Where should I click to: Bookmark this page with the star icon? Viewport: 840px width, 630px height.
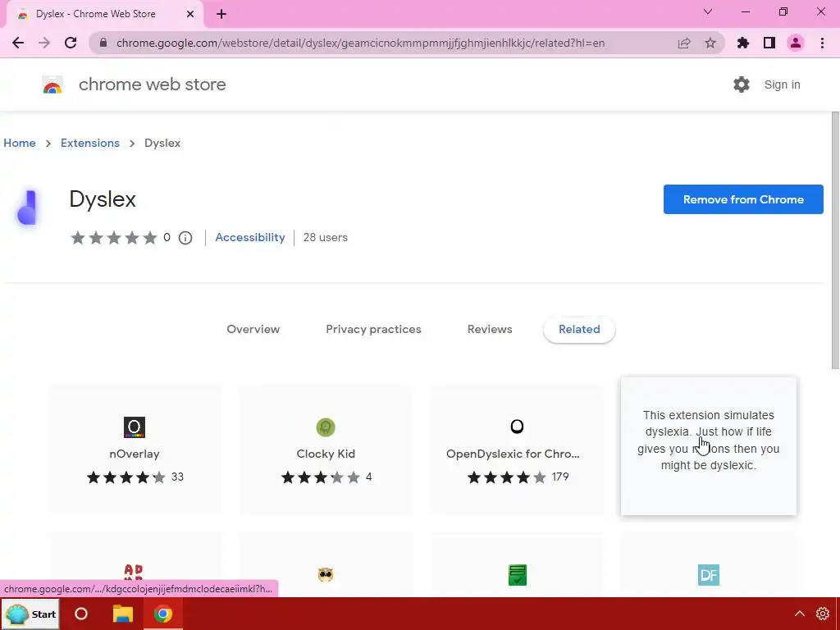[x=710, y=43]
